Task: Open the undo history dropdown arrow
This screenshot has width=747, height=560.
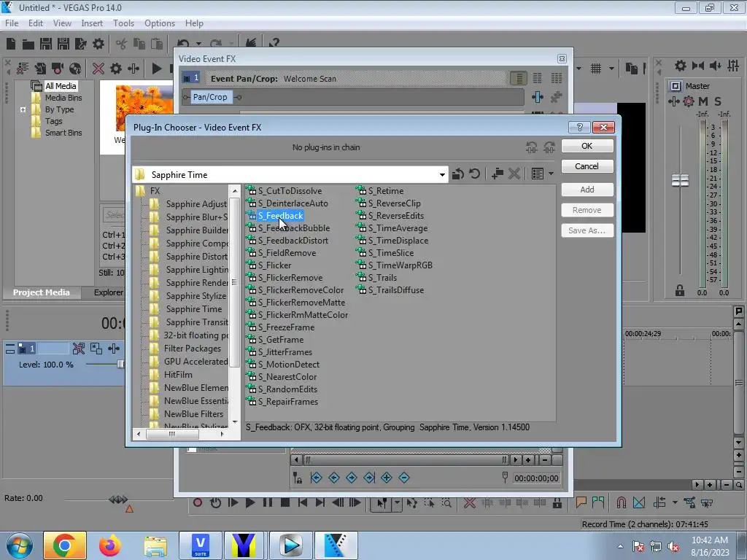Action: click(198, 44)
